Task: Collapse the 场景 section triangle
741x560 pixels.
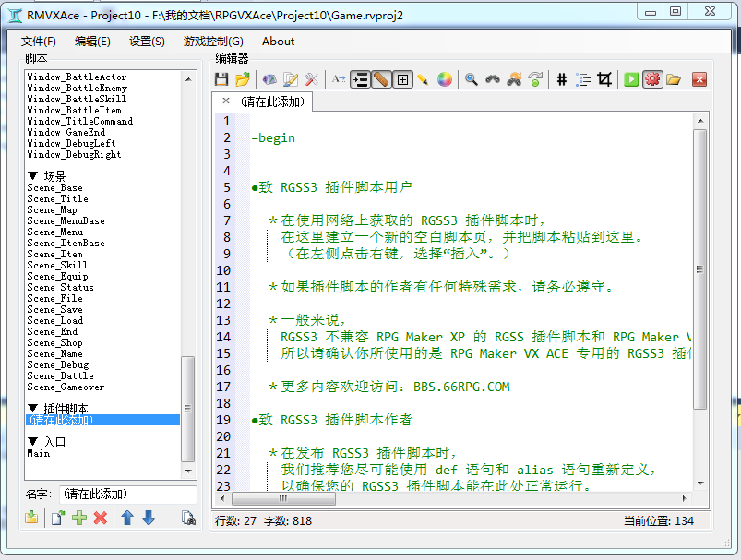Action: point(32,176)
